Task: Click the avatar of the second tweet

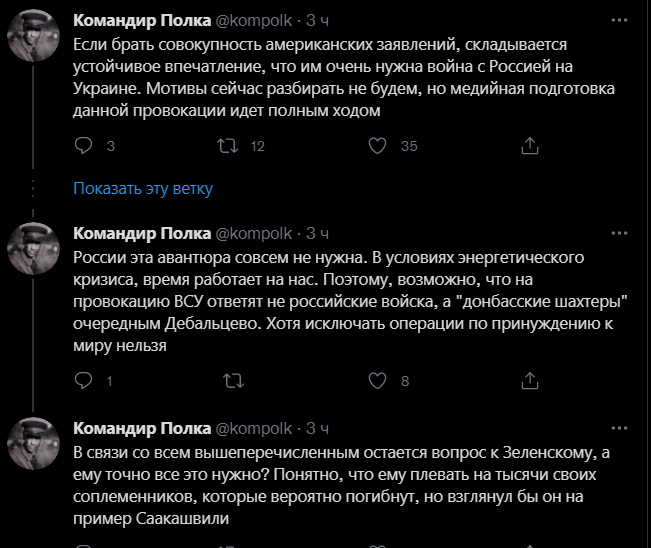Action: click(x=33, y=248)
